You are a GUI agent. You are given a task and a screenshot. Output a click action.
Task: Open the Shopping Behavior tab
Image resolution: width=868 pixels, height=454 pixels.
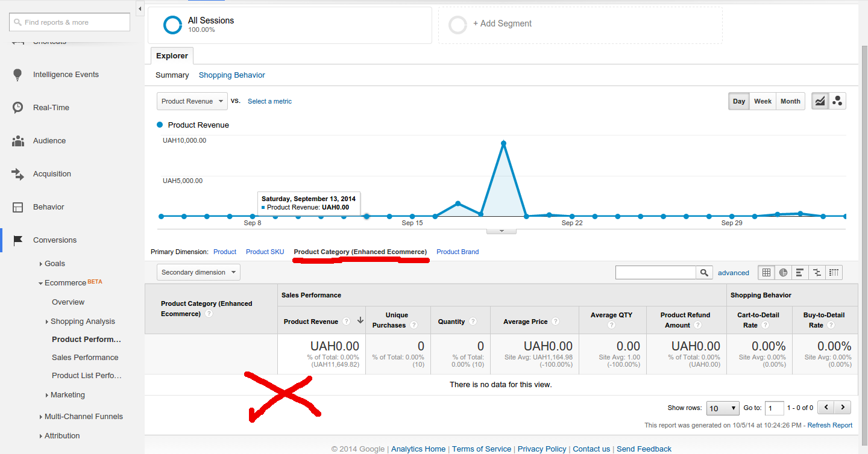coord(231,75)
